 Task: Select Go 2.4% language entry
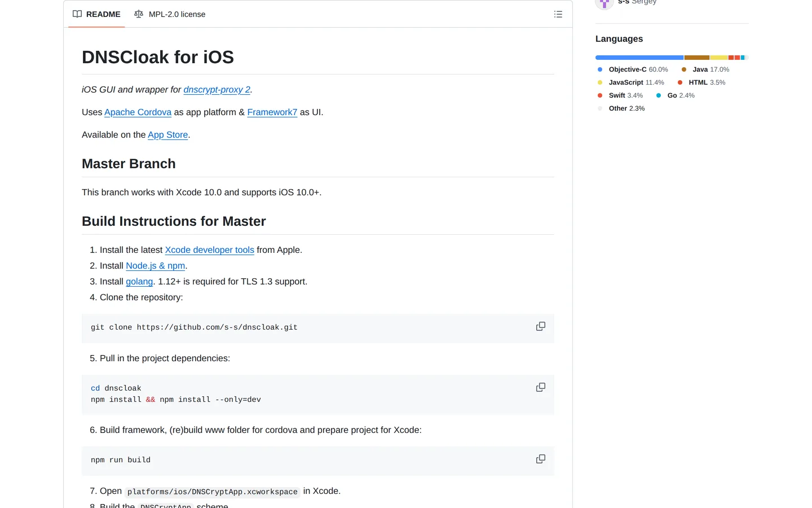(x=675, y=95)
